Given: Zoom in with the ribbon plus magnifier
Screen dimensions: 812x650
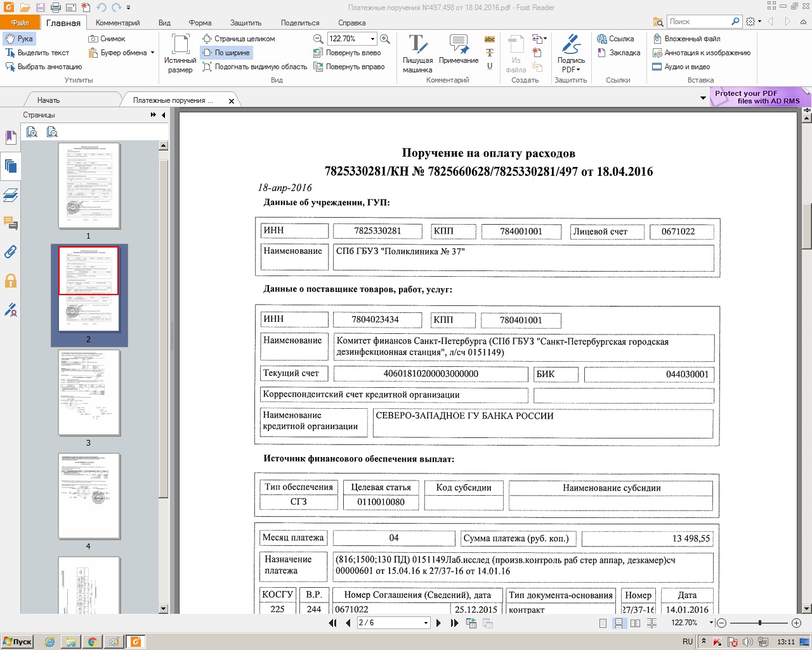Looking at the screenshot, I should pos(384,39).
